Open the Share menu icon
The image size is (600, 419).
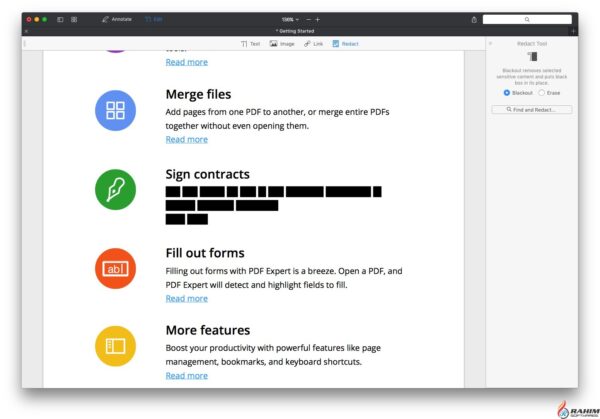(x=474, y=20)
